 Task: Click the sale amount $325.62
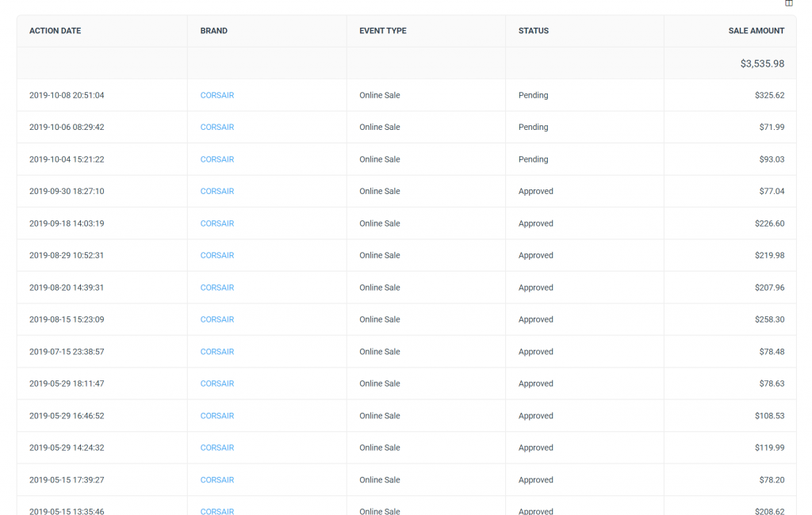tap(769, 95)
